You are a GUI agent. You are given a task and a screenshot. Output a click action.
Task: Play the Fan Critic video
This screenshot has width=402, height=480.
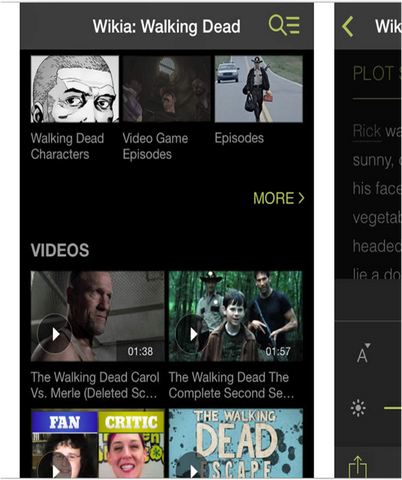point(97,444)
